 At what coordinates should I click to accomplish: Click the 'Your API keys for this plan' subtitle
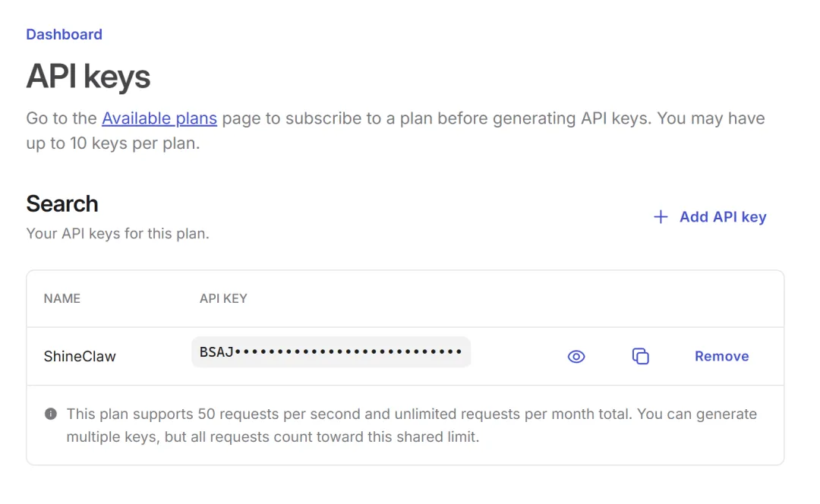118,234
